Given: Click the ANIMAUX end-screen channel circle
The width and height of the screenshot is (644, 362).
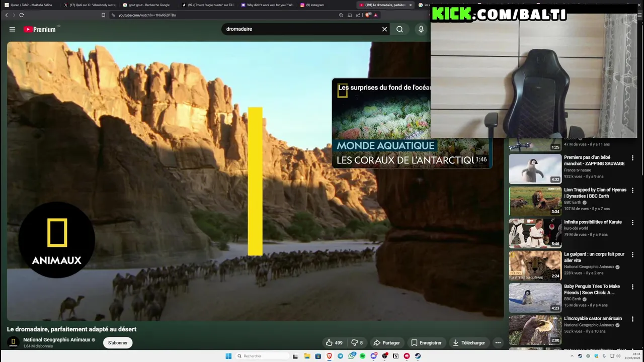Looking at the screenshot, I should tap(57, 240).
